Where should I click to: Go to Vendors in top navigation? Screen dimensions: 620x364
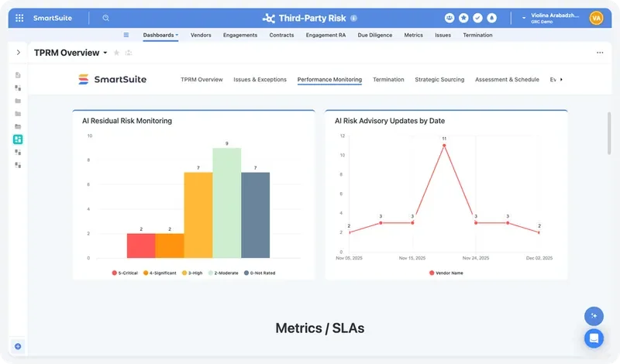(x=201, y=35)
